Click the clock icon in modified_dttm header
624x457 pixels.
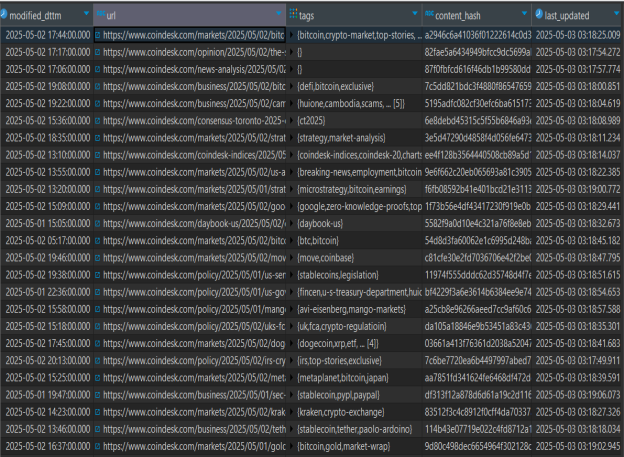pyautogui.click(x=5, y=16)
